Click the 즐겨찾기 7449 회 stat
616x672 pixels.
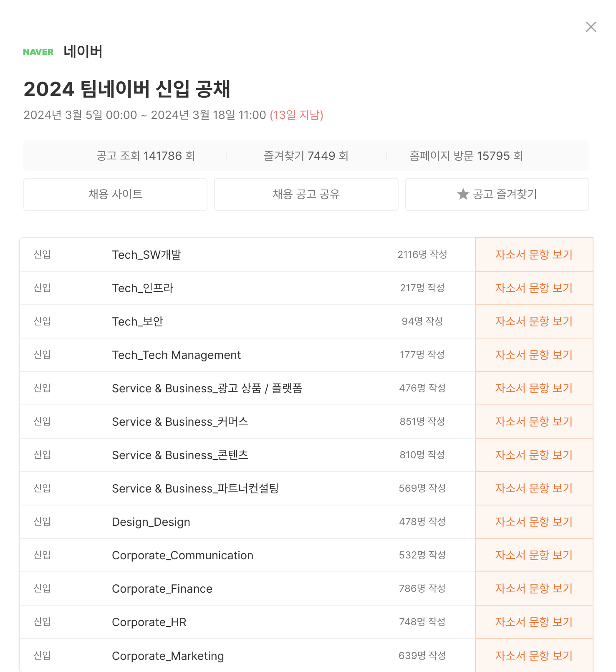tap(306, 156)
